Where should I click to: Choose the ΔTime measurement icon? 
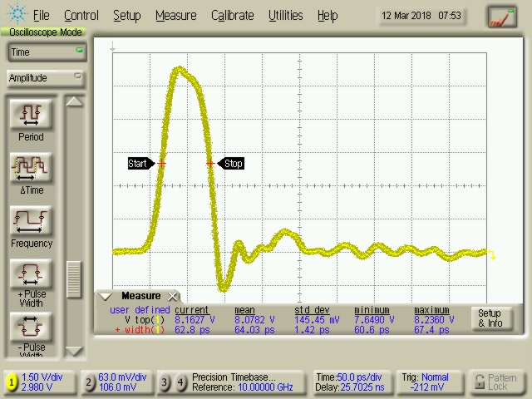(31, 167)
